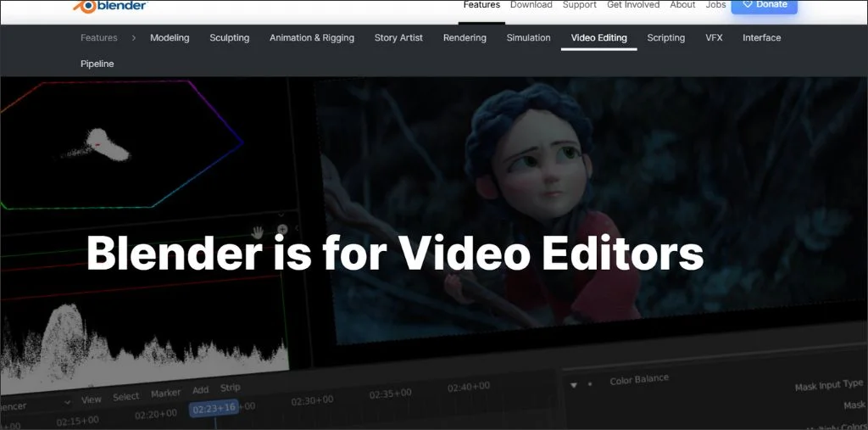Go to the Download page
This screenshot has width=868, height=430.
[x=531, y=4]
